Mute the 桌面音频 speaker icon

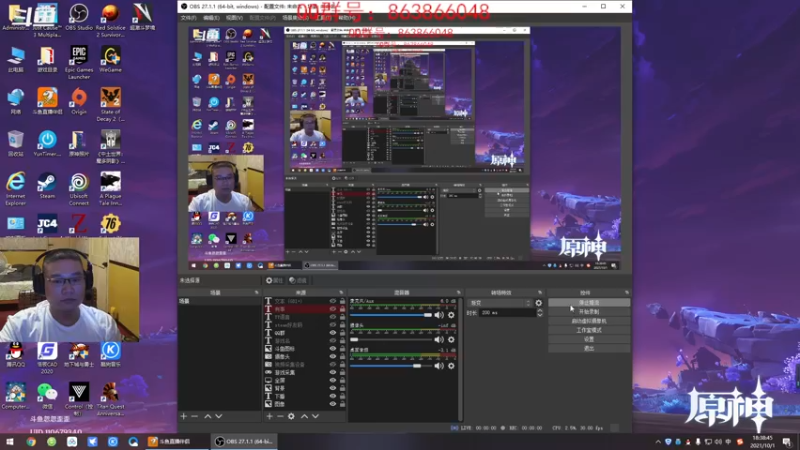(439, 366)
